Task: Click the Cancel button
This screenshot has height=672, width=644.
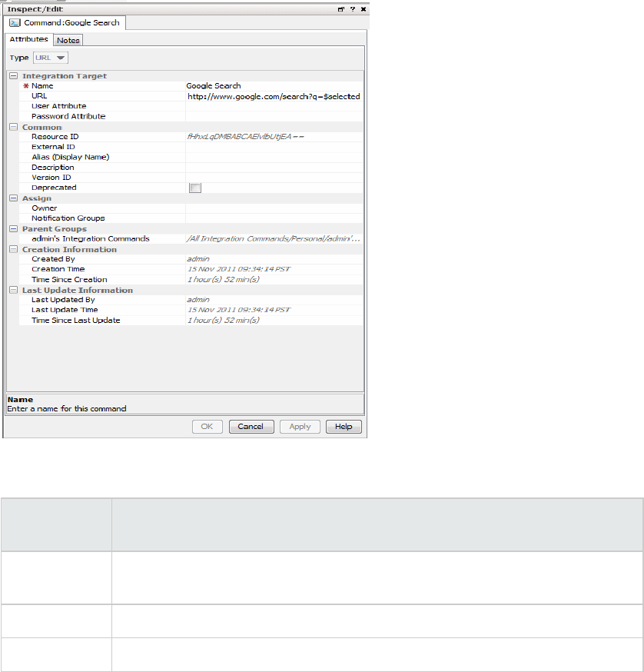Action: coord(251,427)
